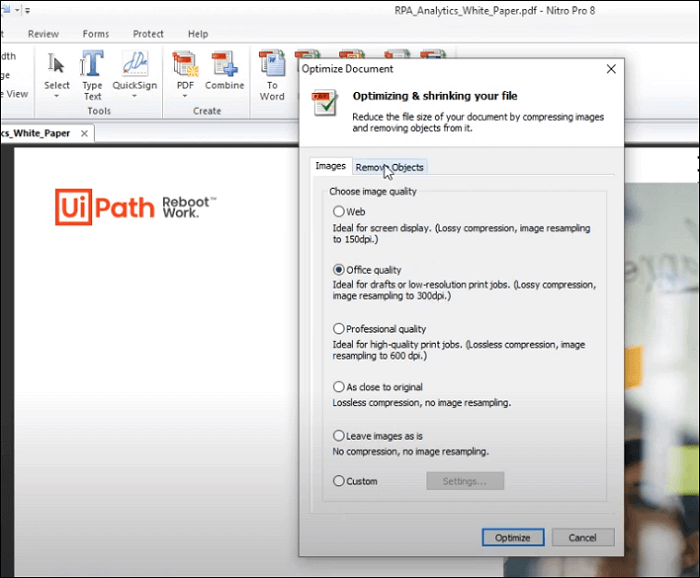The height and width of the screenshot is (578, 700).
Task: Click 'Lossless compression, no image resampling.' text
Action: 421,403
